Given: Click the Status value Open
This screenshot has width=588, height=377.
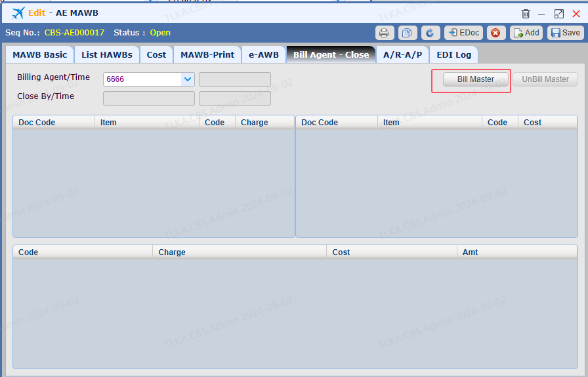Looking at the screenshot, I should tap(160, 33).
